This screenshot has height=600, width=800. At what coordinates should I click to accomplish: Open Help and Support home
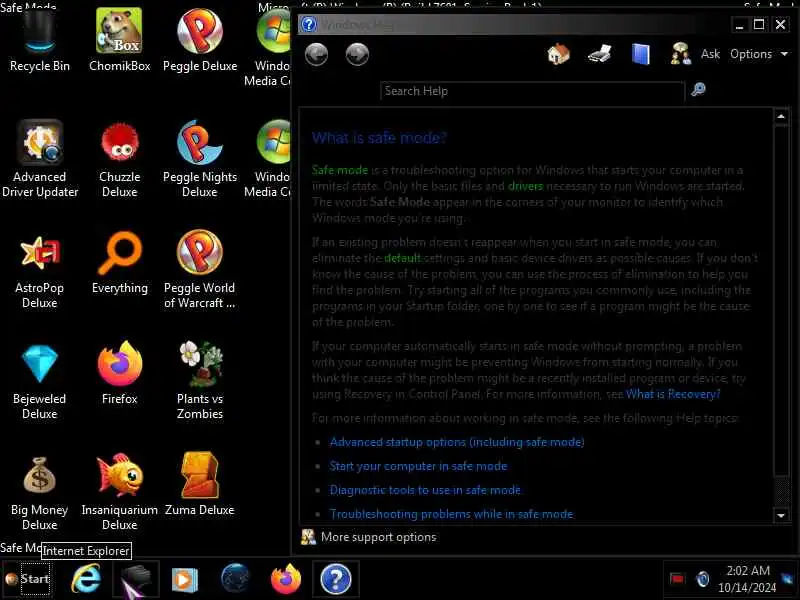pos(558,54)
